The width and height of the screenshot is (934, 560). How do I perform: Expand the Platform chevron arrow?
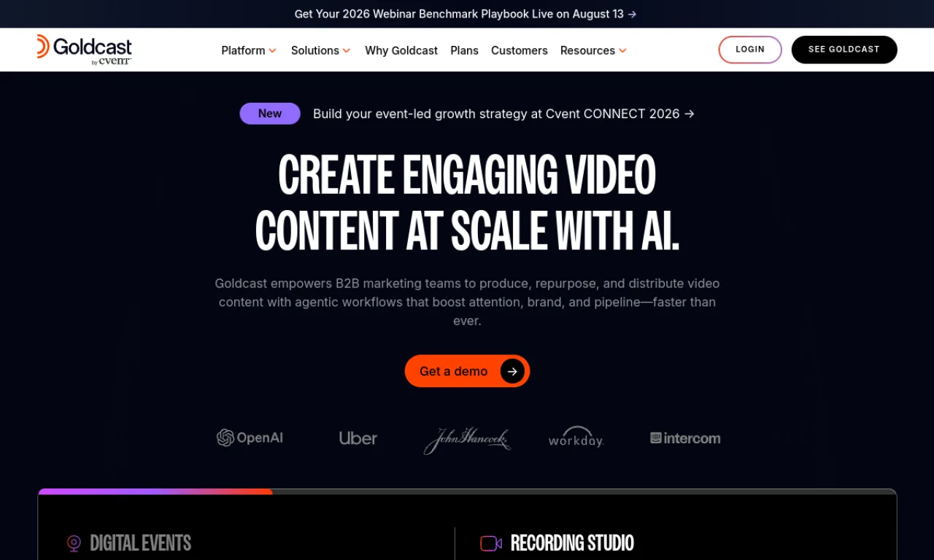(272, 50)
